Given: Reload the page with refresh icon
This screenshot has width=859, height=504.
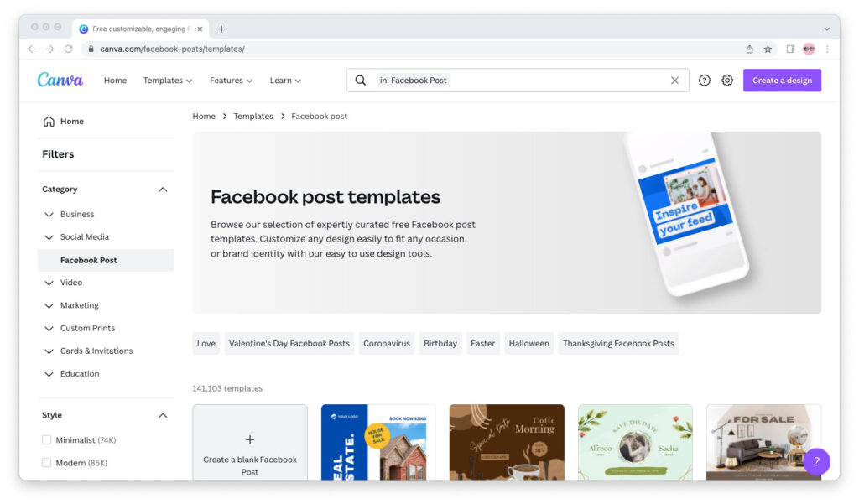Looking at the screenshot, I should tap(69, 49).
